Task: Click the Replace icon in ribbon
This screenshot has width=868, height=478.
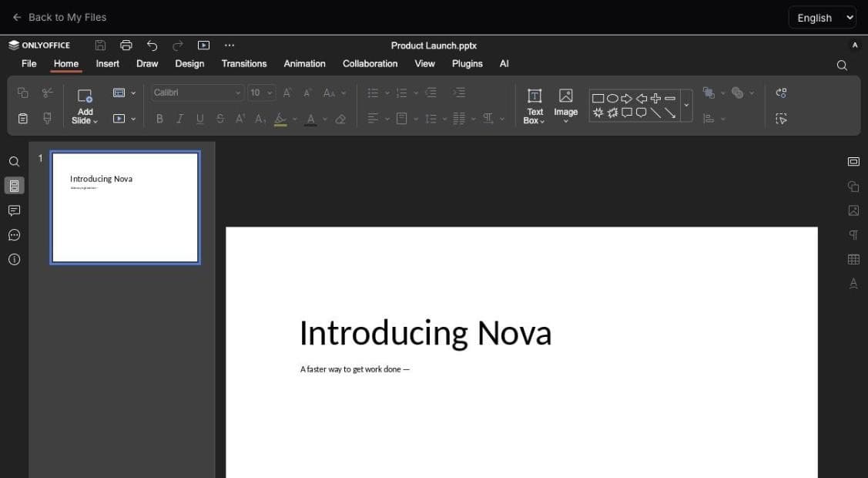Action: pos(781,93)
